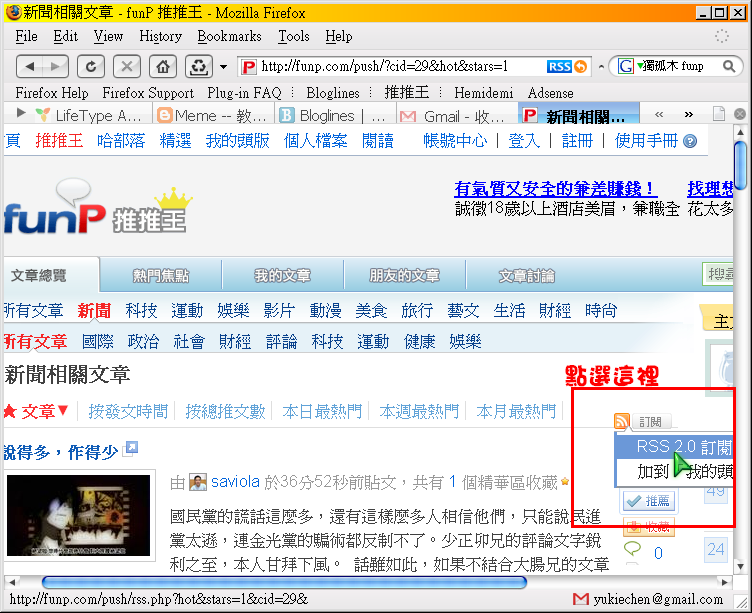Select the 文章討論 tab

pos(527,276)
